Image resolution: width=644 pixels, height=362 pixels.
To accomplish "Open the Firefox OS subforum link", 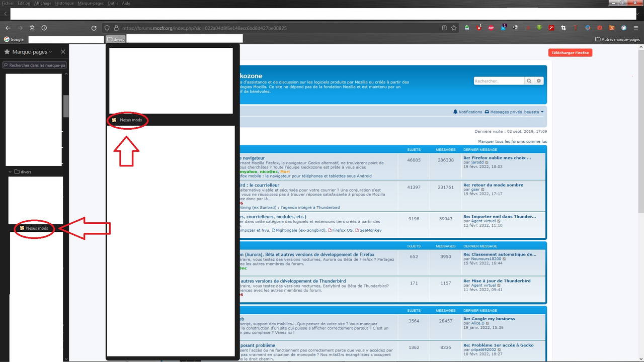I will [x=341, y=230].
